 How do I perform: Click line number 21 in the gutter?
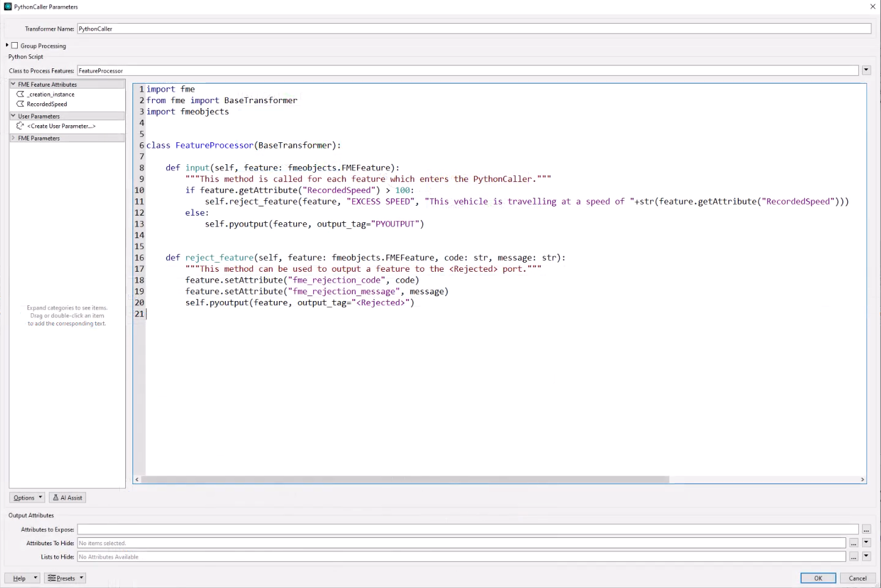click(x=139, y=314)
